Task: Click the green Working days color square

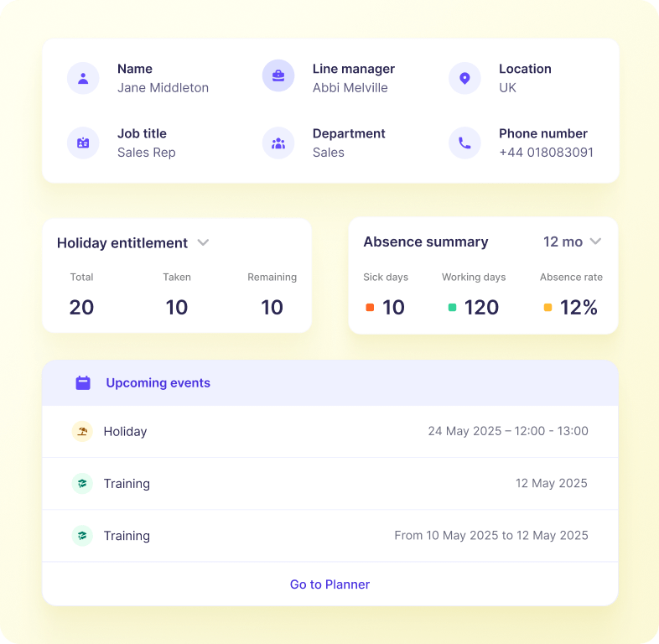Action: (452, 308)
